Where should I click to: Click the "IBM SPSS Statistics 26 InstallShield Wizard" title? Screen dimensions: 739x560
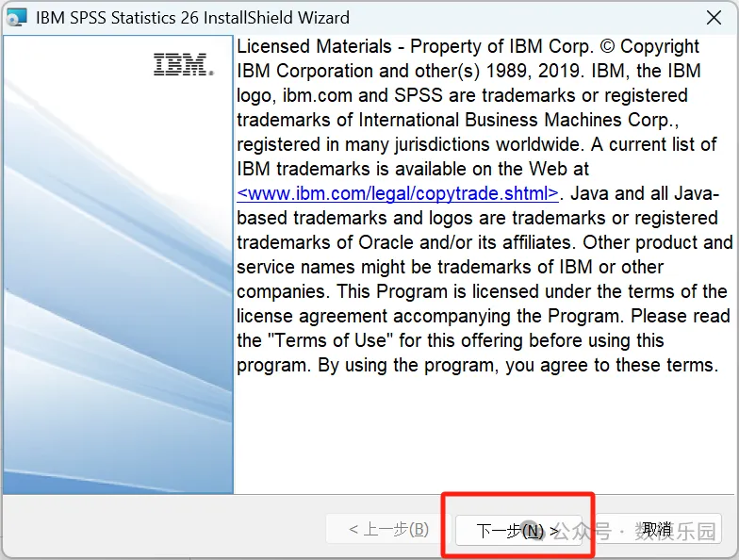192,18
